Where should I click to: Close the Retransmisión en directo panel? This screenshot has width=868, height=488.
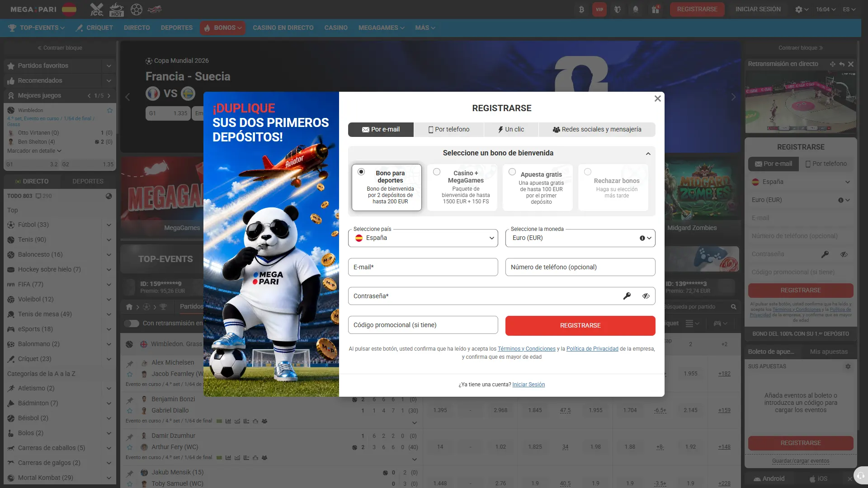(851, 64)
